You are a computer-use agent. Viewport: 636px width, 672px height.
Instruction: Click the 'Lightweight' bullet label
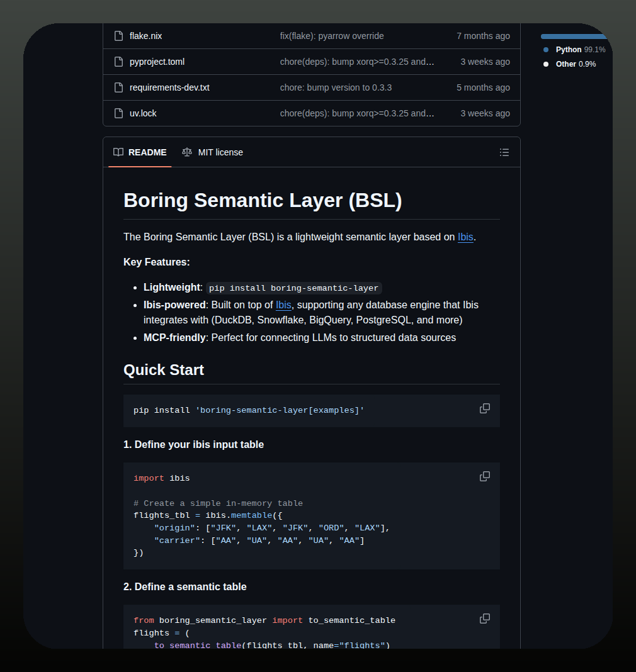click(171, 287)
